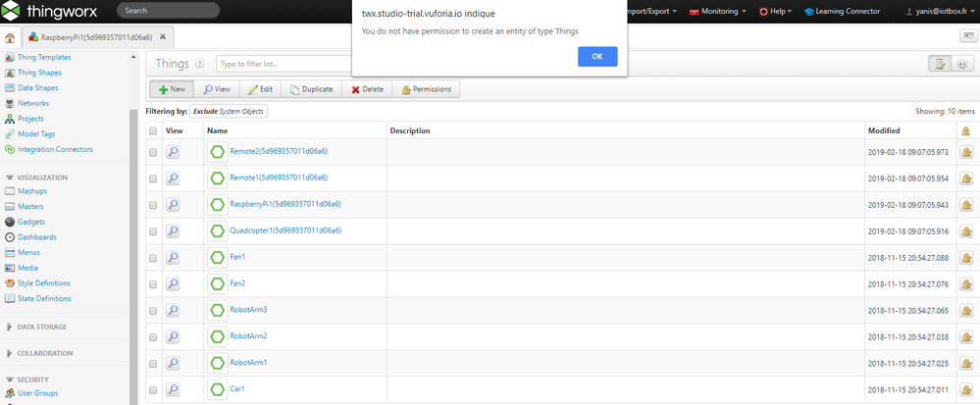Open the Quadcopter1(5d969357011d06a6) link
The width and height of the screenshot is (980, 405).
coord(285,230)
